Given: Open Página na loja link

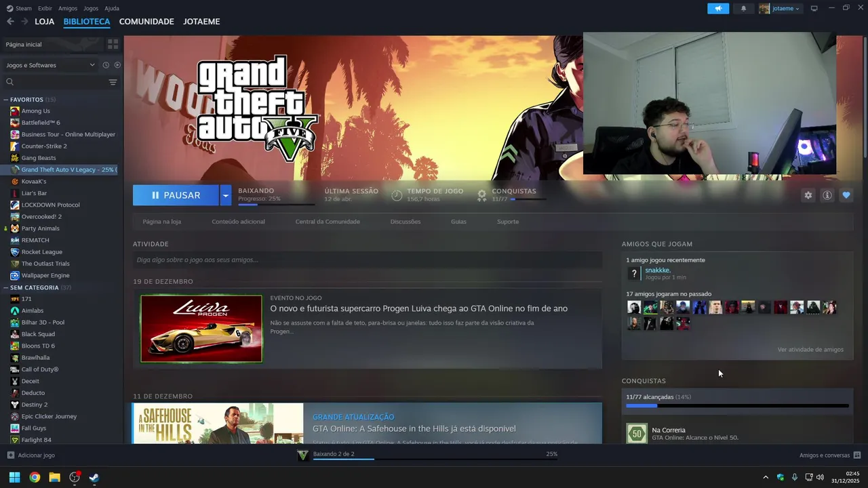Looking at the screenshot, I should 161,222.
